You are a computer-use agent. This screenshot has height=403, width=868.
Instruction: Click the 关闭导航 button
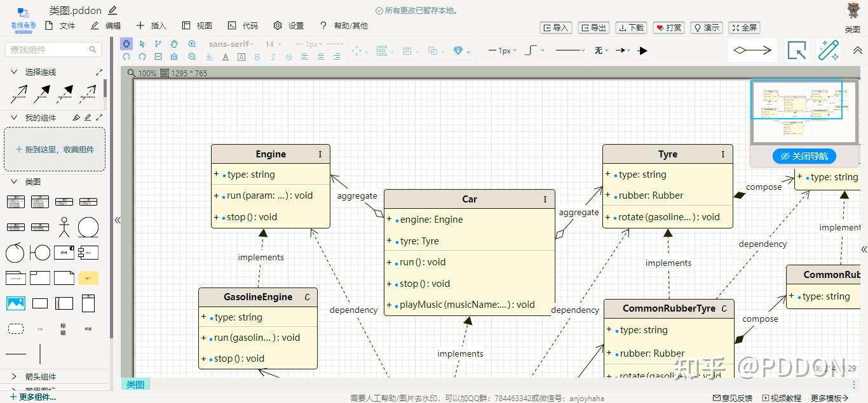click(x=804, y=156)
